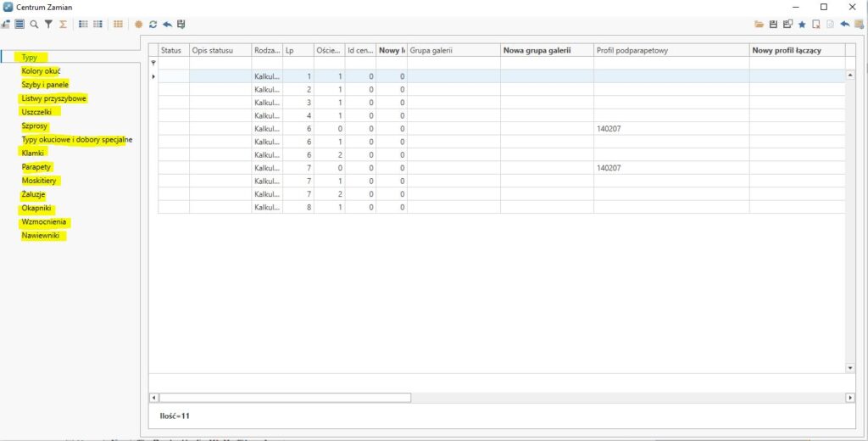Open the Szyby i panele category
This screenshot has width=868, height=441.
coord(45,85)
